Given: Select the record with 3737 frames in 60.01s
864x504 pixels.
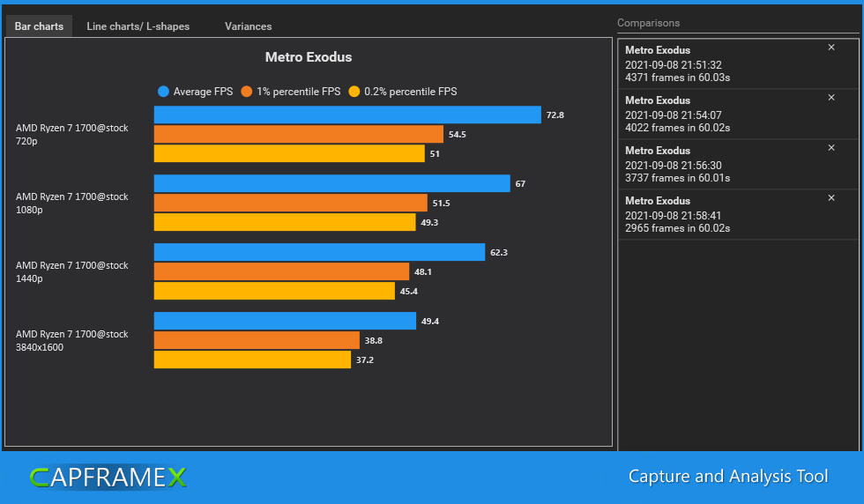Looking at the screenshot, I should pyautogui.click(x=739, y=164).
